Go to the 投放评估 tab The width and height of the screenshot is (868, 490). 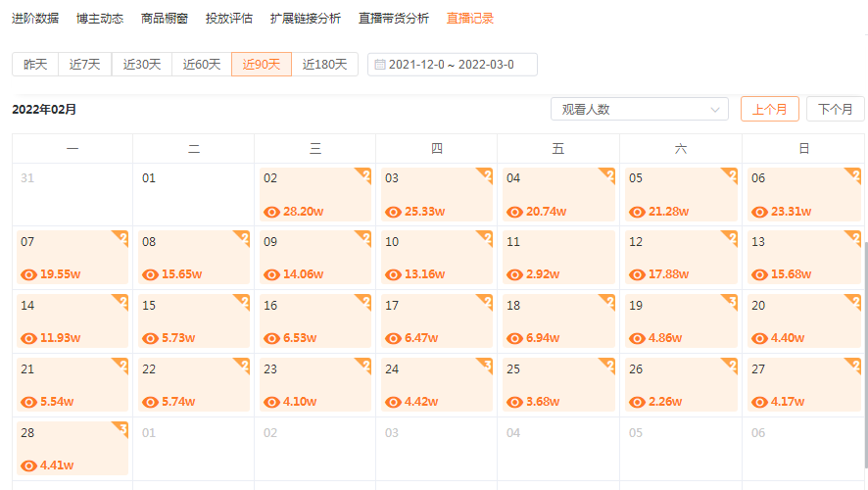tap(229, 19)
